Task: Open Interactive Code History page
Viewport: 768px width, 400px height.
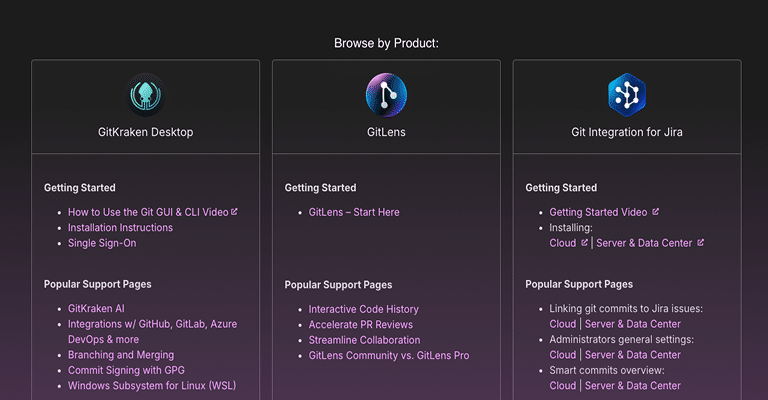Action: tap(363, 309)
